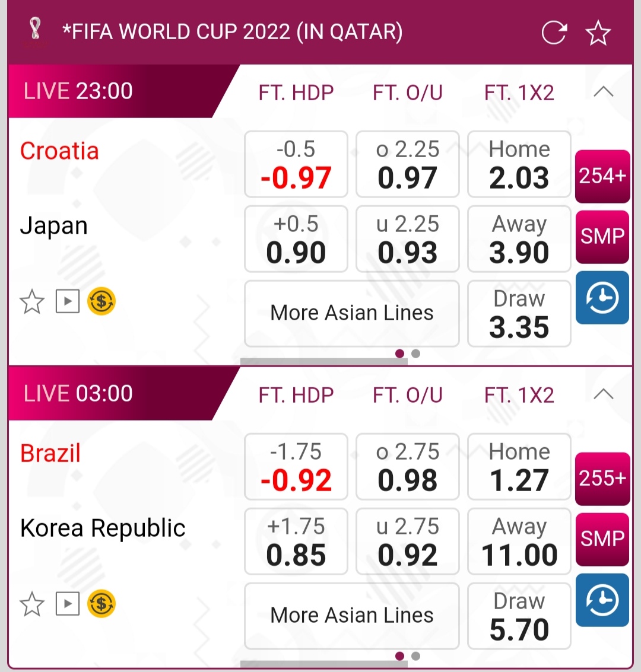Open blue clock history icon for Croatia match
The width and height of the screenshot is (641, 672).
point(602,298)
